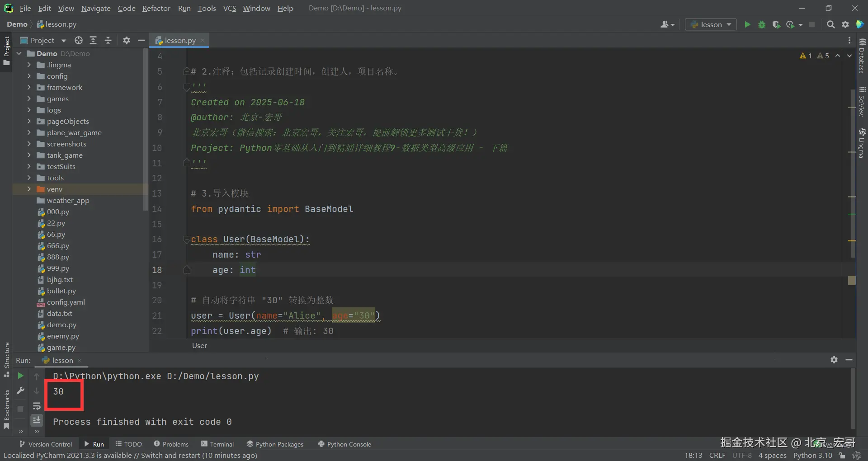This screenshot has height=461, width=868.
Task: Open the Bookmarks tool window
Action: (6, 409)
